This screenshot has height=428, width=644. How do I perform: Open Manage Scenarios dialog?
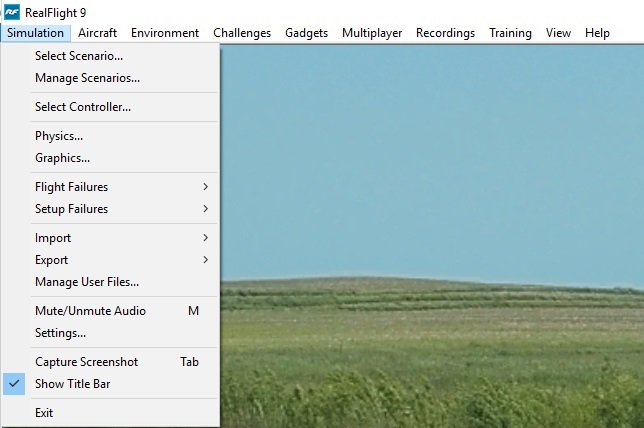87,78
